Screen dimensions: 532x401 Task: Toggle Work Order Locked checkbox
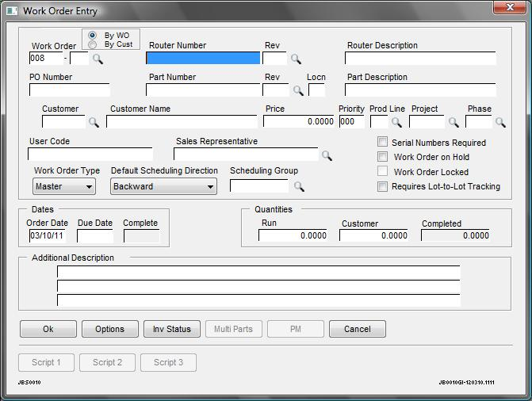pyautogui.click(x=382, y=171)
